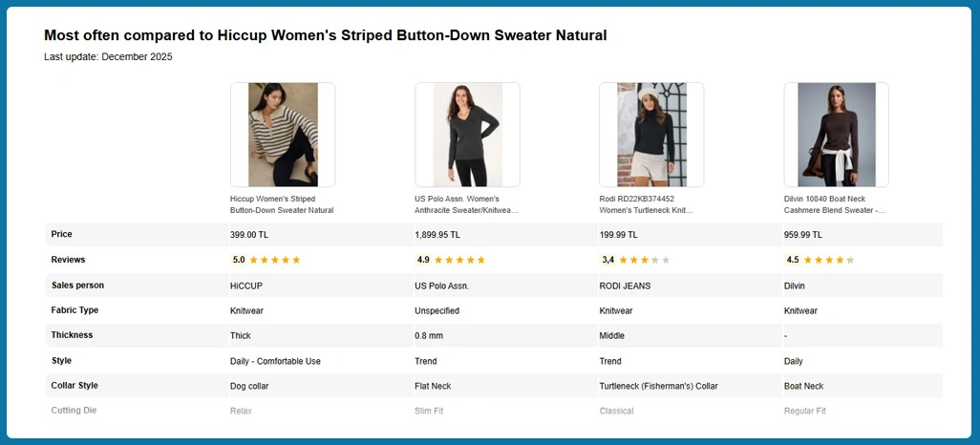
Task: Click the Rodi RD22KB374452 Turtleneck Knit title
Action: [646, 204]
